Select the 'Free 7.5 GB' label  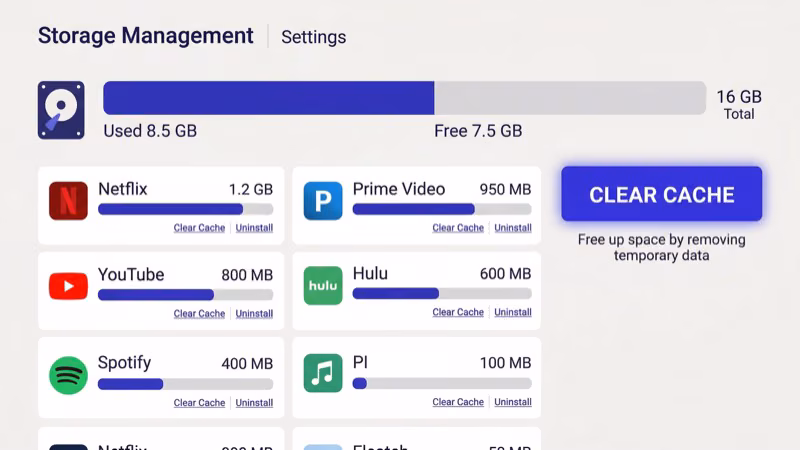tap(478, 131)
